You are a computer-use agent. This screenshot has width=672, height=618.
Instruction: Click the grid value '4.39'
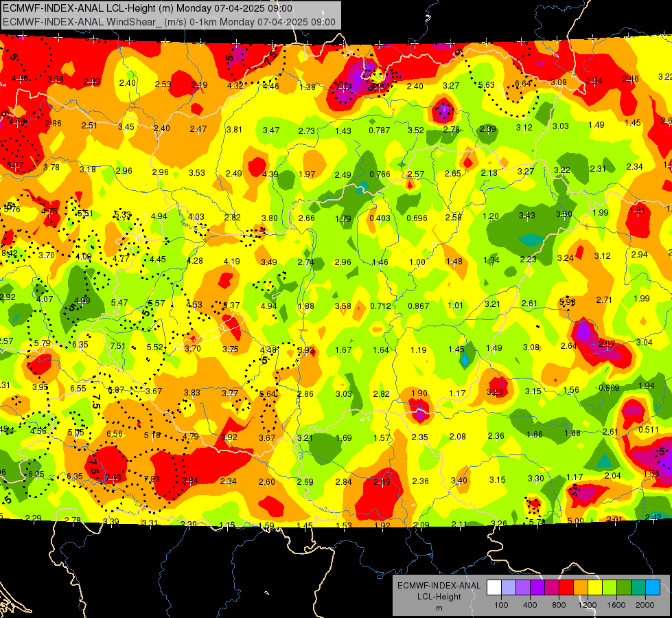click(x=270, y=174)
